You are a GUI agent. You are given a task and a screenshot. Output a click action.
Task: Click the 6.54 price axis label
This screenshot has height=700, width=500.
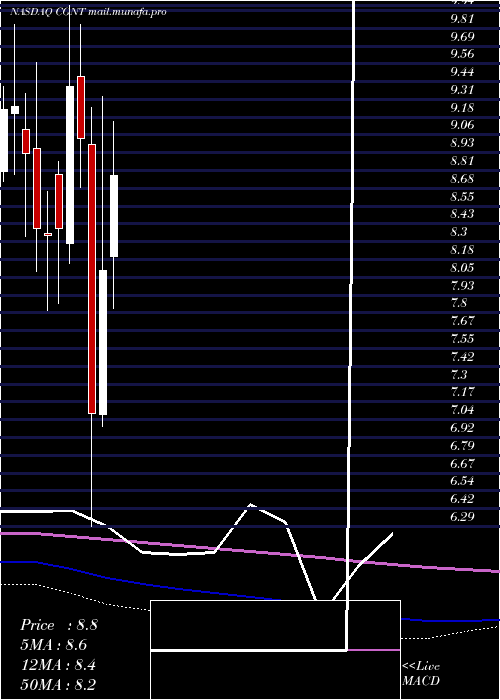[462, 481]
